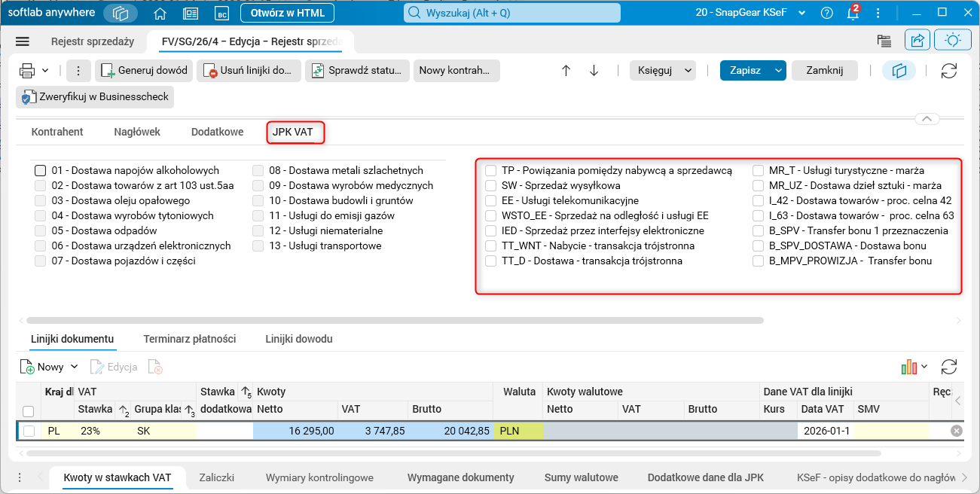Tick TT_D - Dostawa - transakcja trójstronna
The height and width of the screenshot is (494, 980).
[x=491, y=261]
